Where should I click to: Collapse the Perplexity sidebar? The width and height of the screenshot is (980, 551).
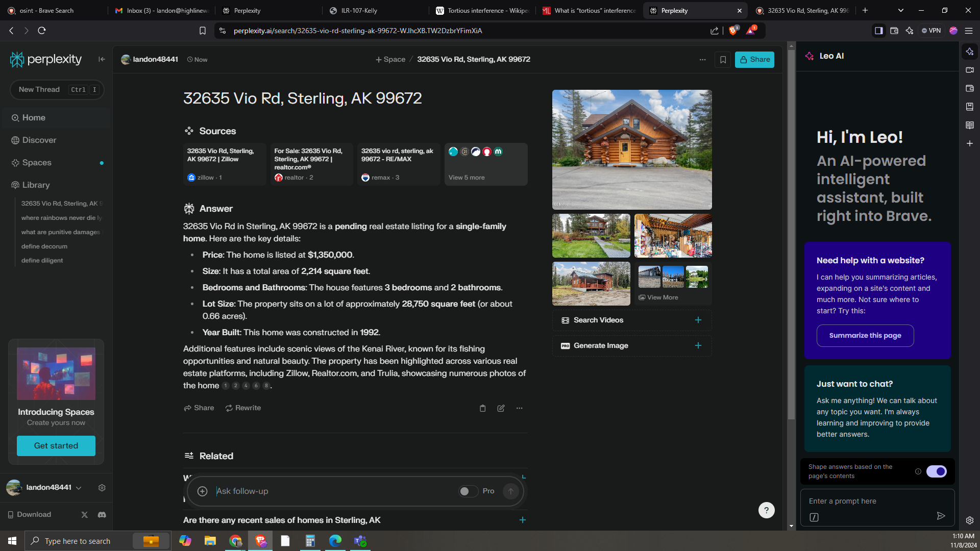click(x=102, y=59)
